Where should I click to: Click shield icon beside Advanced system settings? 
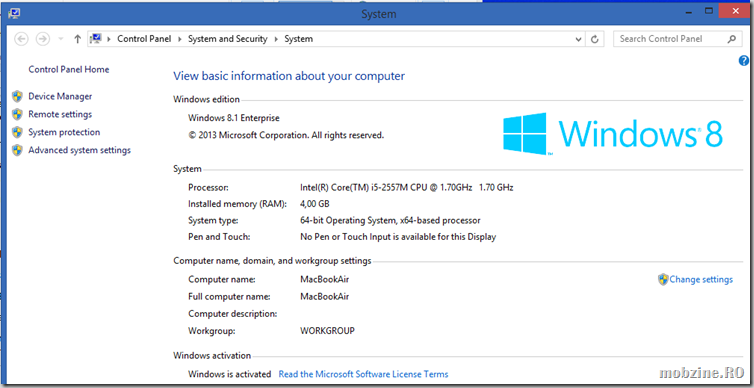(17, 150)
